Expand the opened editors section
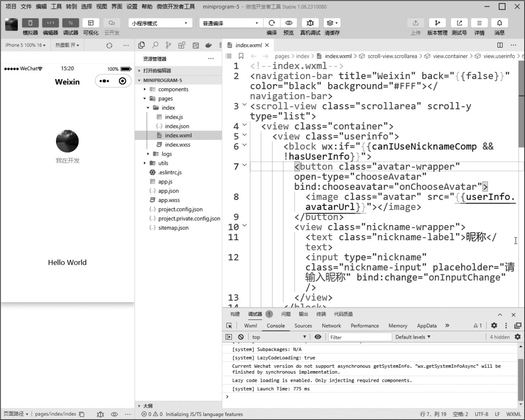 pyautogui.click(x=178, y=71)
